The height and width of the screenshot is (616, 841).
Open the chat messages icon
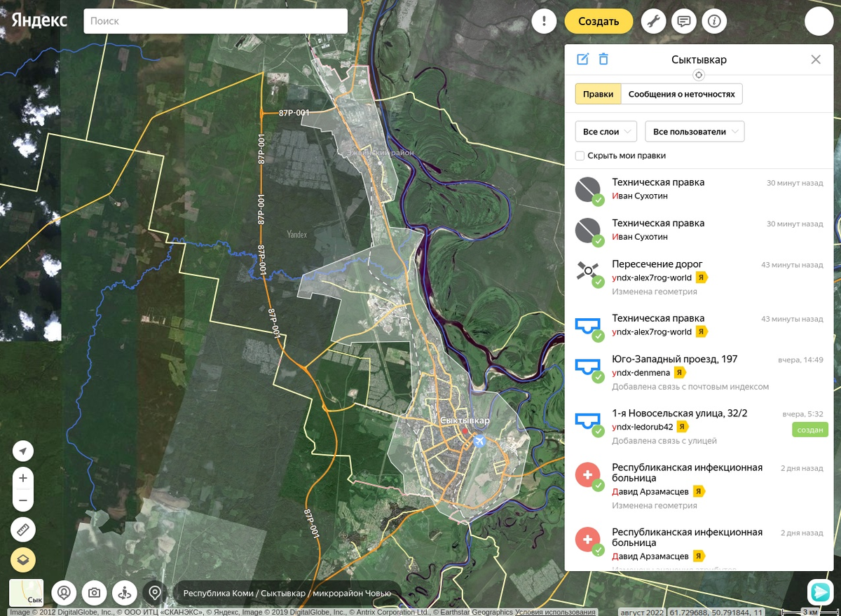[684, 21]
